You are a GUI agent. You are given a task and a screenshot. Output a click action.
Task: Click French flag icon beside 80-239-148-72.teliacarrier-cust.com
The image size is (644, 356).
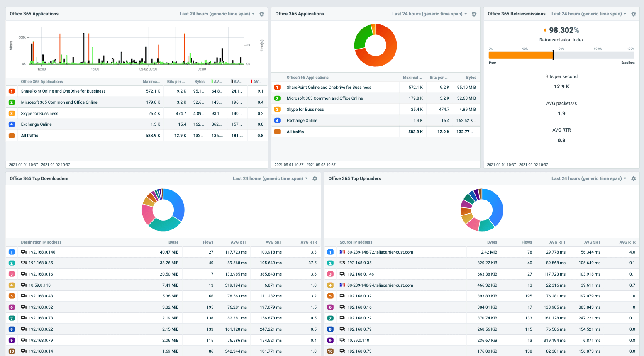click(342, 252)
